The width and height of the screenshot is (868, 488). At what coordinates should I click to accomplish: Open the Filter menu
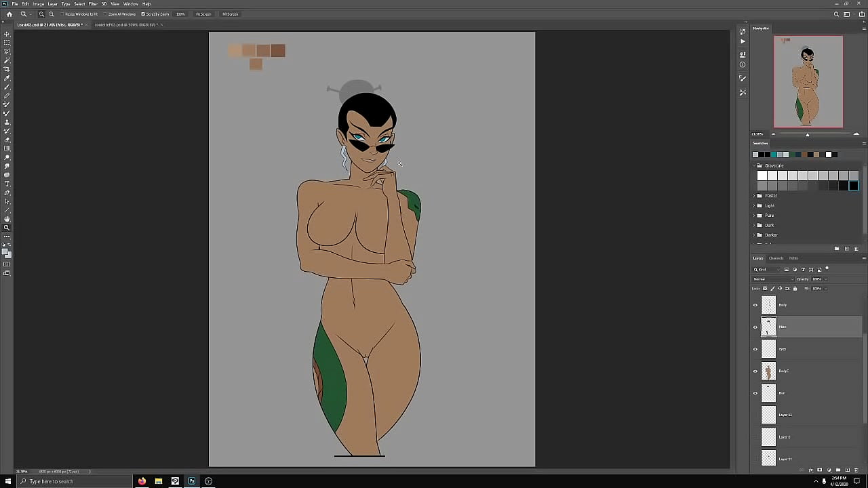[x=93, y=4]
